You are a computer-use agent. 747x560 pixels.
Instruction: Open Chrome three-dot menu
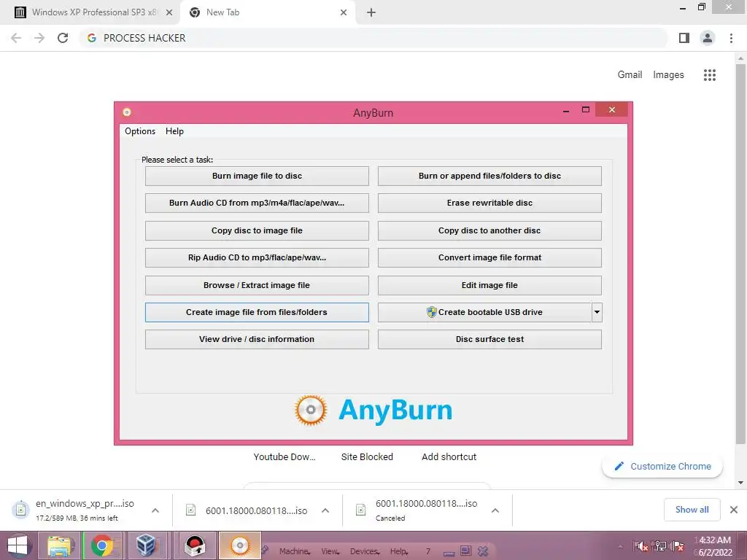click(731, 38)
